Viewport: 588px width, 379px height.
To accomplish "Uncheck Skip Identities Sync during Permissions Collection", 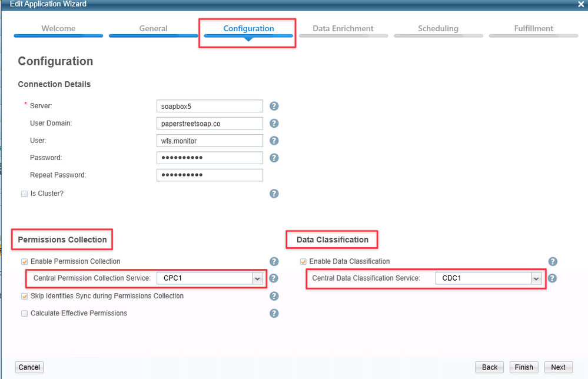I will click(25, 296).
